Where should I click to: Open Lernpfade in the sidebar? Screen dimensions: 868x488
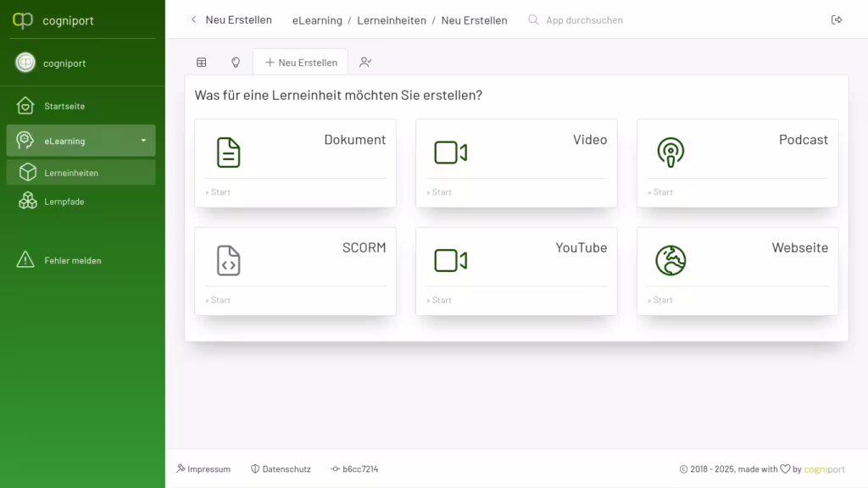click(x=64, y=202)
